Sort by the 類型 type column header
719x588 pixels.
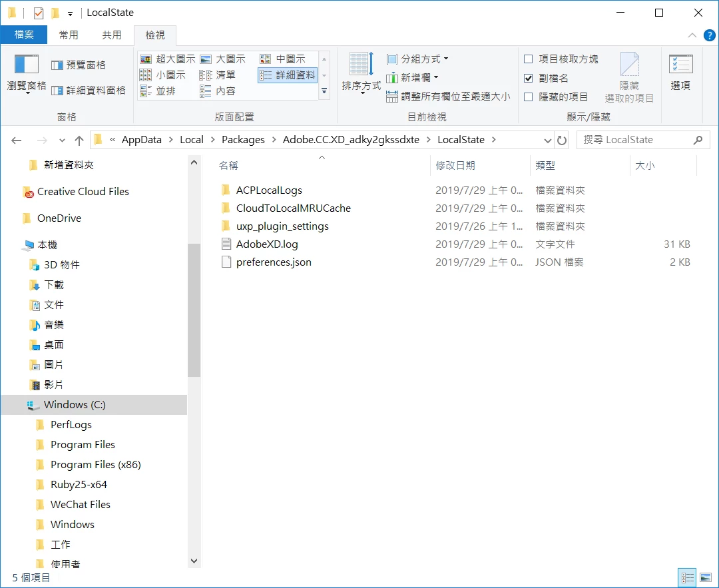(580, 166)
